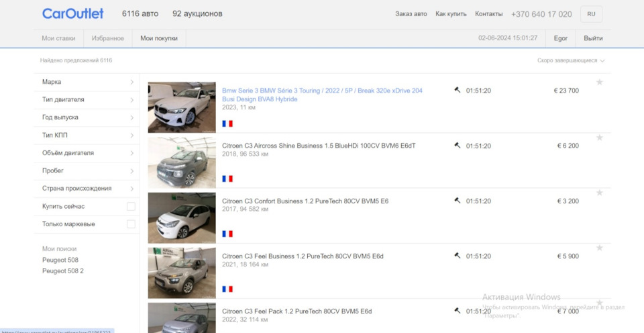Click the € 5 900 price
The image size is (644, 333).
(x=568, y=256)
